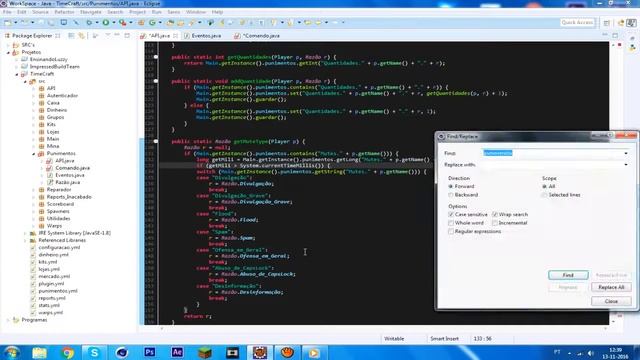Open After Effects from the taskbar

177,352
